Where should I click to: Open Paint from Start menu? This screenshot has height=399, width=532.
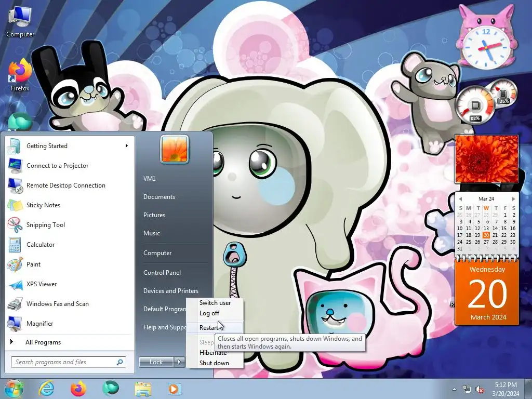(x=70, y=264)
